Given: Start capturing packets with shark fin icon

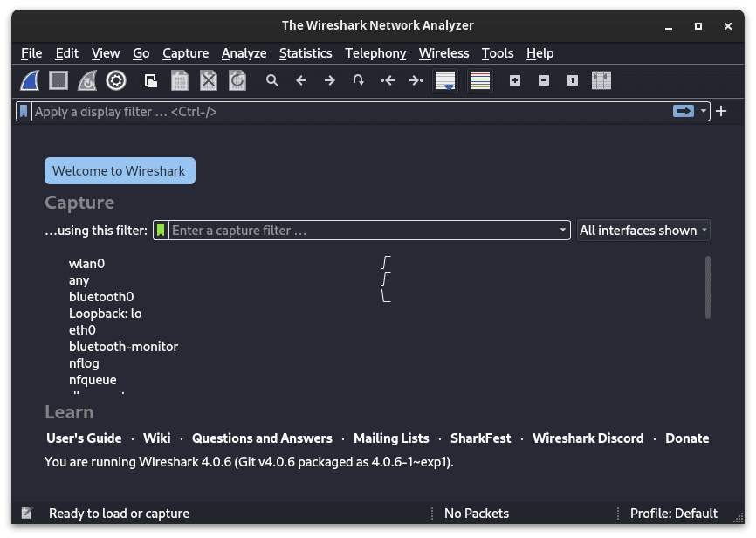Looking at the screenshot, I should 30,80.
